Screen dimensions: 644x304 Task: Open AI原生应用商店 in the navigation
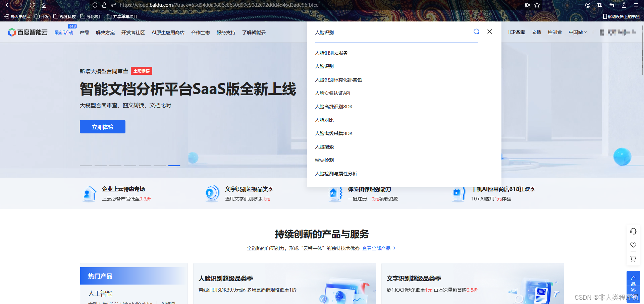pyautogui.click(x=168, y=33)
